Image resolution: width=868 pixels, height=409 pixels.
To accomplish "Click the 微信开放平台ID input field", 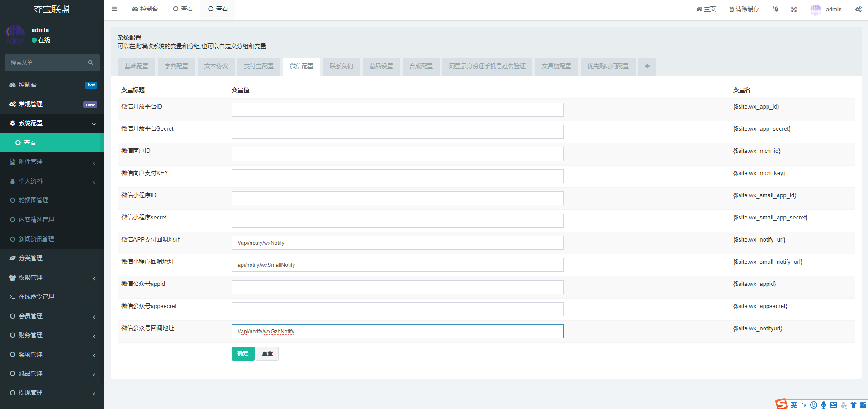I will 398,109.
